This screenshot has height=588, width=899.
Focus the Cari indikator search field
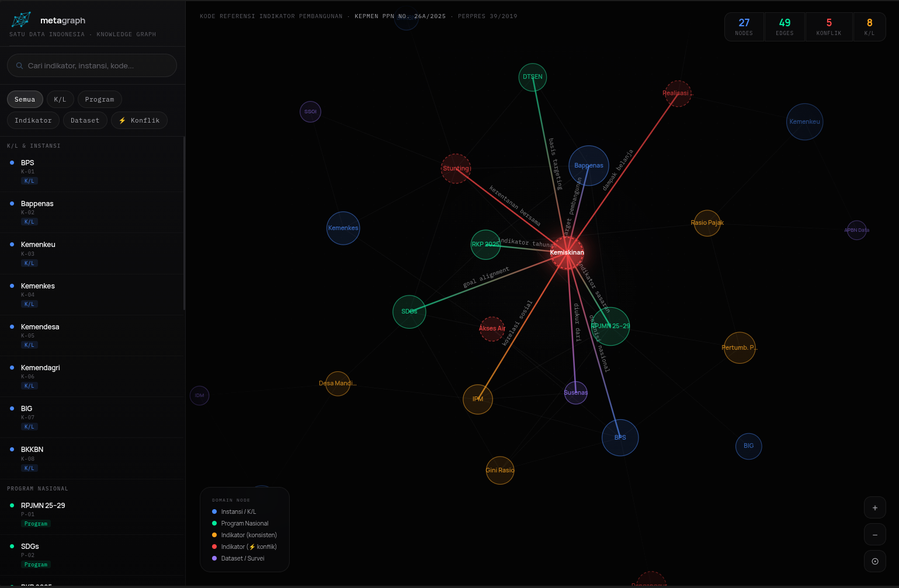92,65
